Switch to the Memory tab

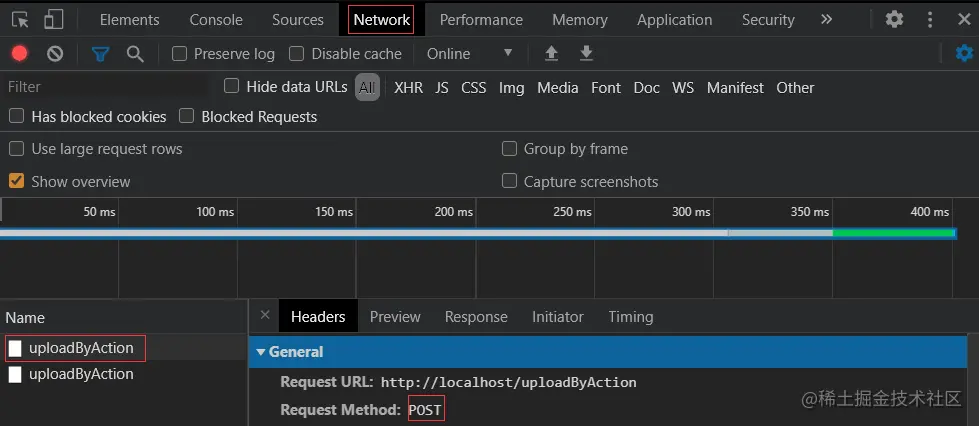coord(579,20)
